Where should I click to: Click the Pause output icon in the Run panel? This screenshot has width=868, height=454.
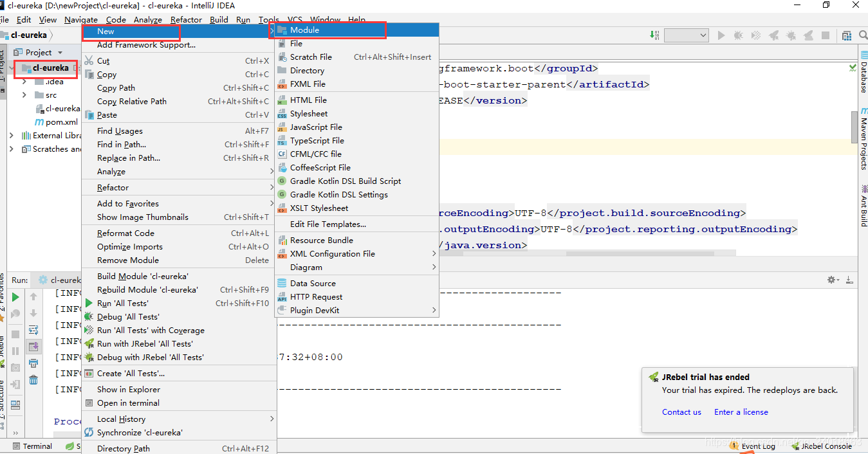pyautogui.click(x=15, y=351)
